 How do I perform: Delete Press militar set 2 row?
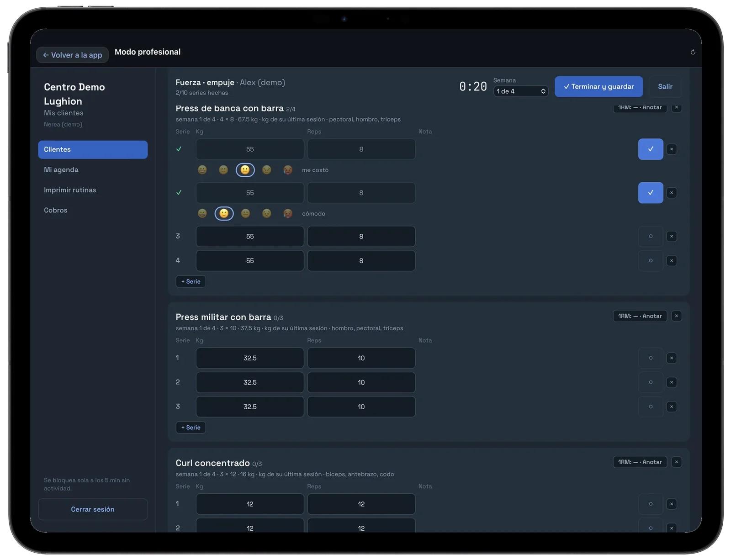click(x=672, y=382)
